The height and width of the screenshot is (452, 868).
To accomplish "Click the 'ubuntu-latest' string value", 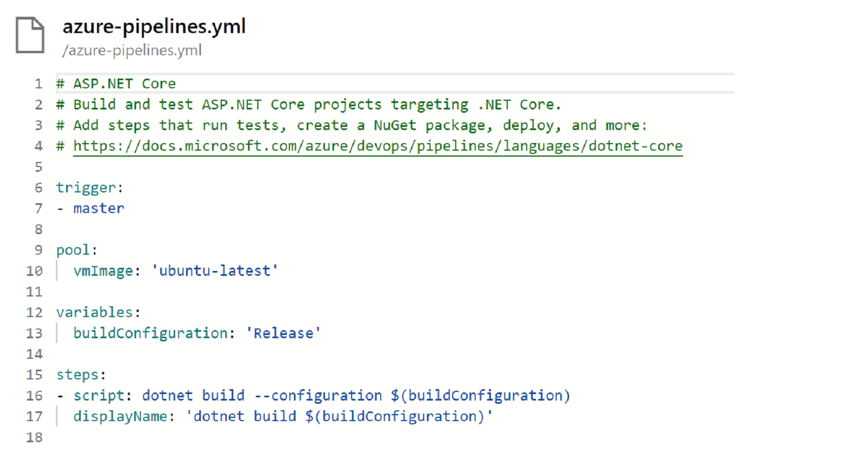I will coord(215,271).
